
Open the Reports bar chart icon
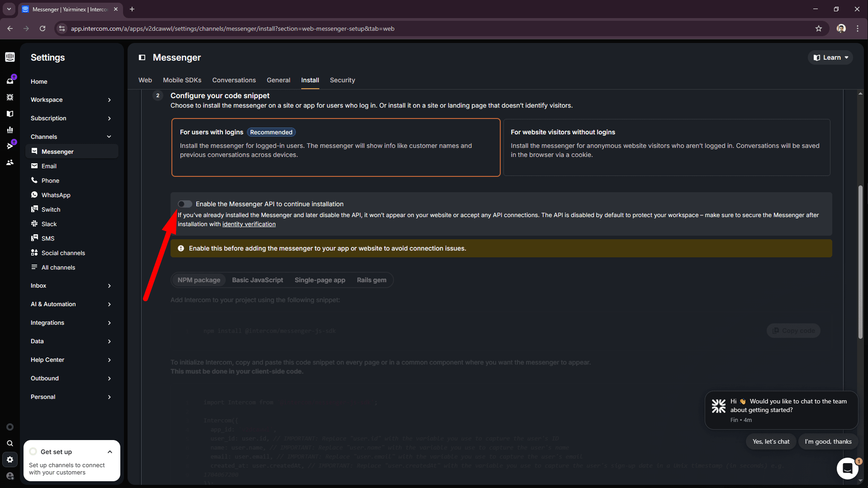click(10, 130)
